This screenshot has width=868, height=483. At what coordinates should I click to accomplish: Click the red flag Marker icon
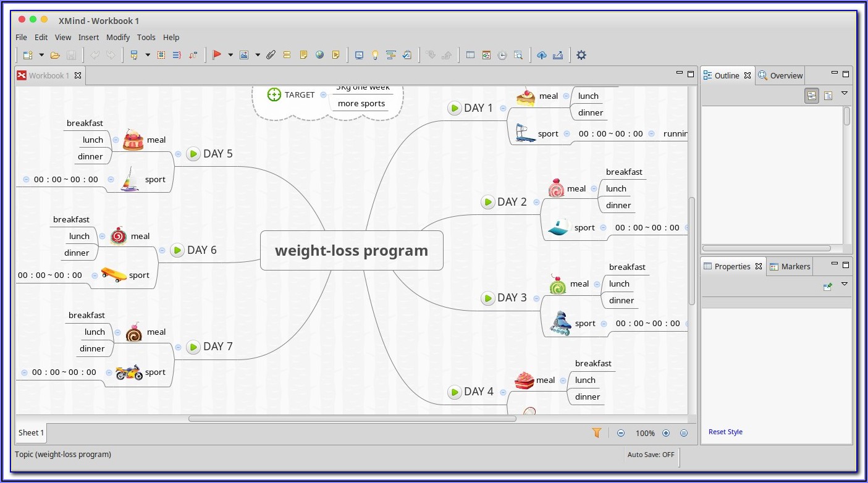point(217,55)
